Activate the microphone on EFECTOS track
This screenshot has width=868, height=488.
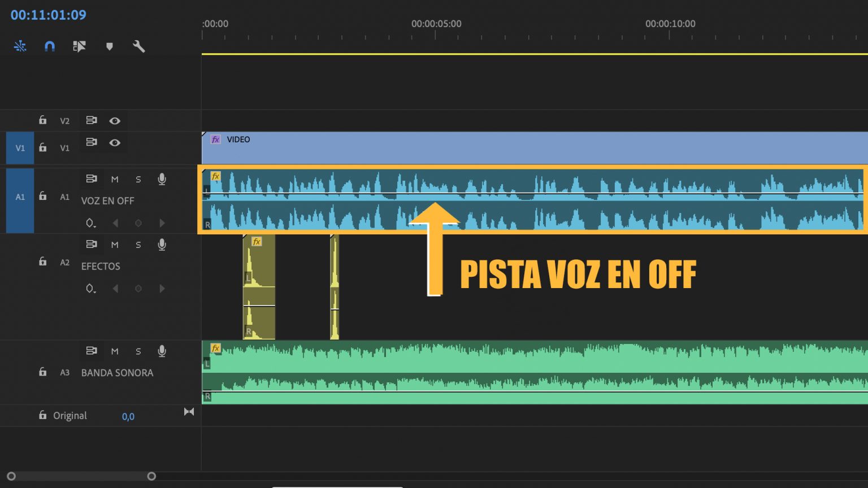coord(162,245)
